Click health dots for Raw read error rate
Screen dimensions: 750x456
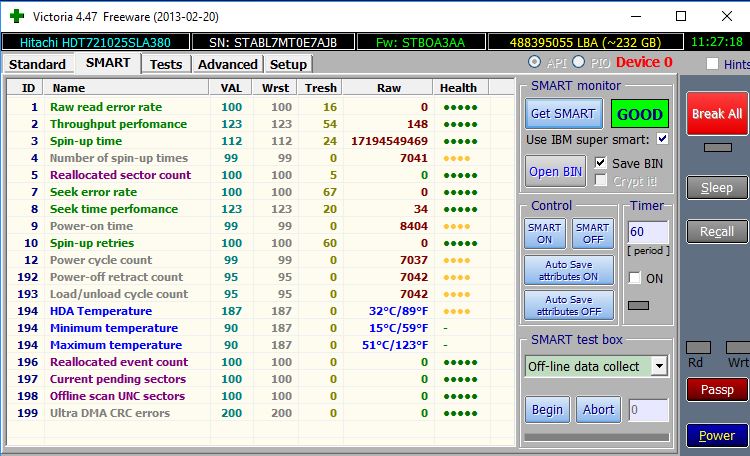[460, 107]
